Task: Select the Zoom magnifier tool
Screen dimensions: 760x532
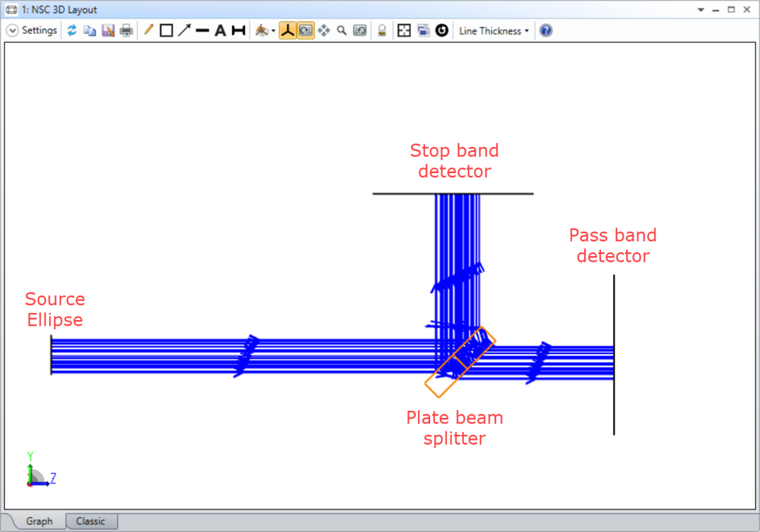Action: tap(341, 30)
